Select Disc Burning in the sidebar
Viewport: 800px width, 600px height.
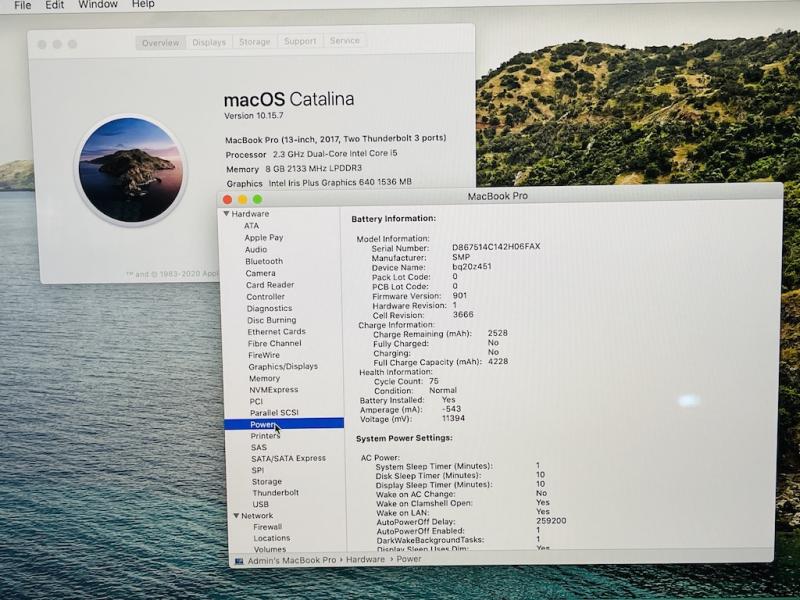(271, 320)
